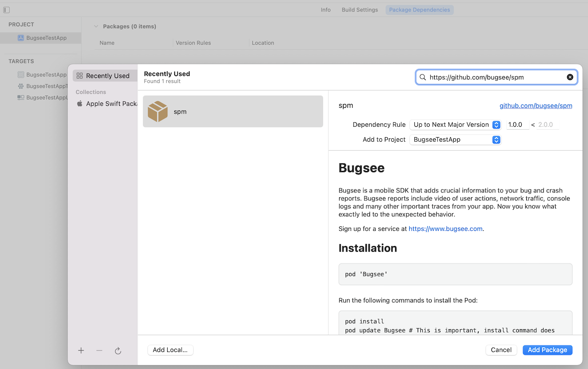Collapse the Packages section disclosure arrow
Viewport: 588px width, 369px height.
(96, 26)
